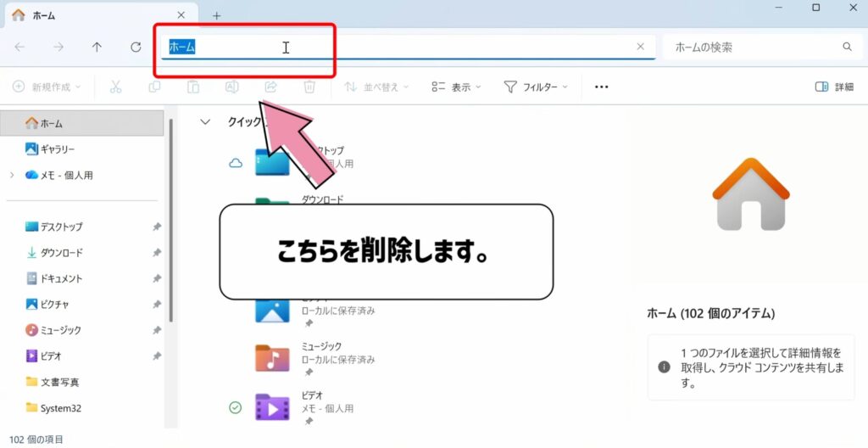Click the Delete trash can icon

(x=309, y=87)
